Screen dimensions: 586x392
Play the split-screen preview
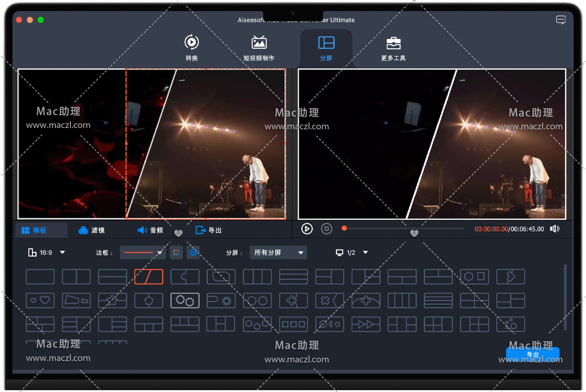(307, 229)
